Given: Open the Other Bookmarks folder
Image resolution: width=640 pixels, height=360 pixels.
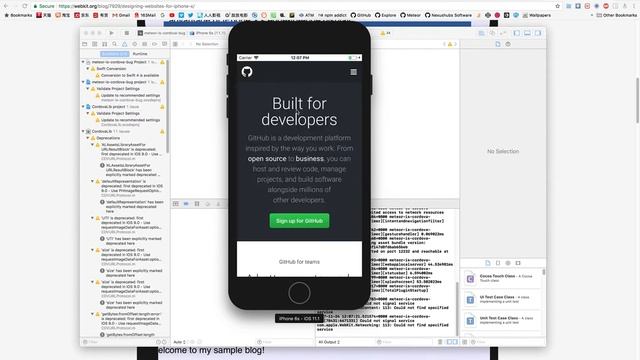Looking at the screenshot, I should click(x=616, y=15).
